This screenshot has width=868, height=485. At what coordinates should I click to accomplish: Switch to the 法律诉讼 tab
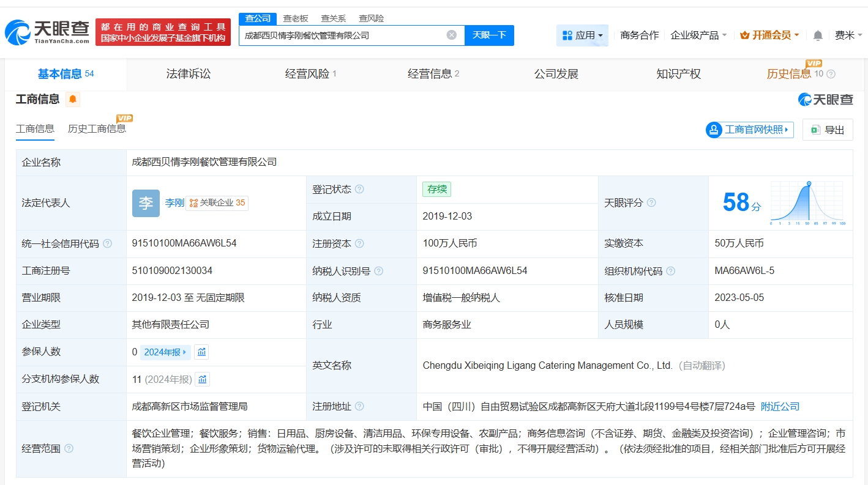point(188,74)
